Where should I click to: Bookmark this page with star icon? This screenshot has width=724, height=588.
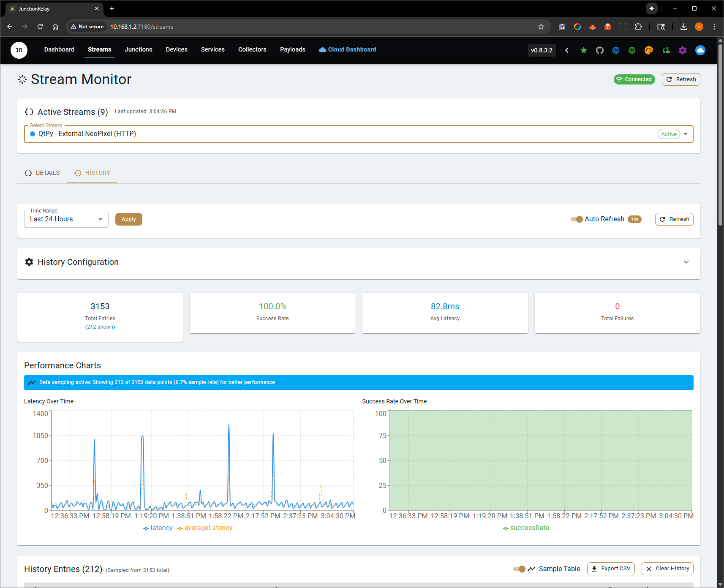click(541, 27)
